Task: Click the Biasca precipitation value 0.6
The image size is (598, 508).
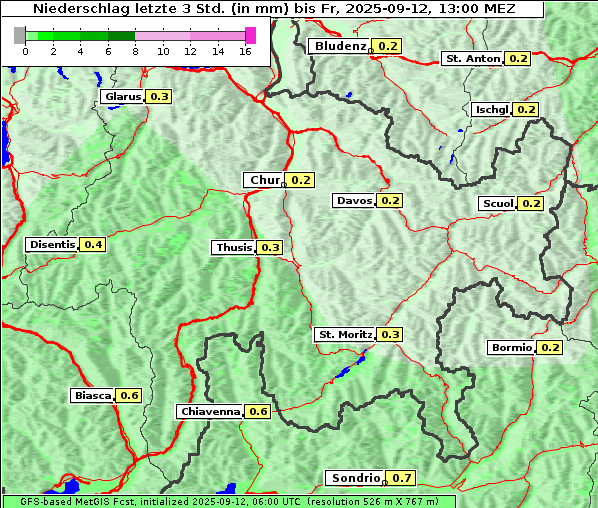Action: (x=129, y=395)
